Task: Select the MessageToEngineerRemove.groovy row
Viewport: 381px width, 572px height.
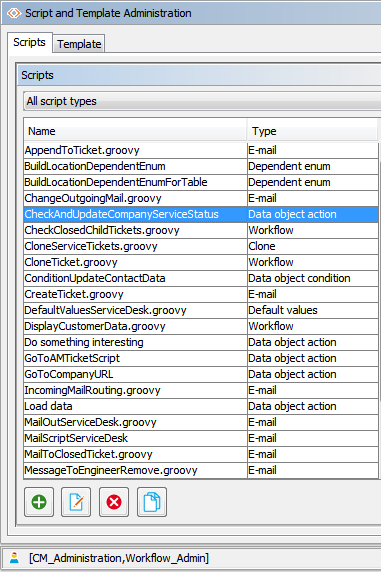Action: click(x=201, y=470)
